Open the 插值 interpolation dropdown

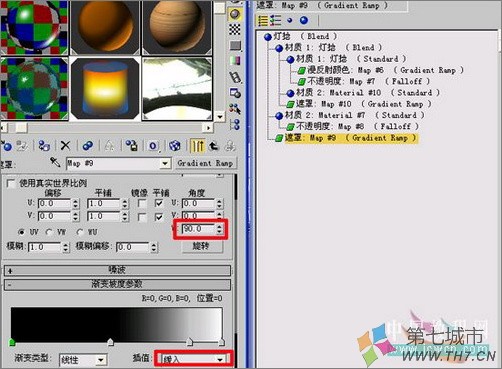tap(220, 360)
